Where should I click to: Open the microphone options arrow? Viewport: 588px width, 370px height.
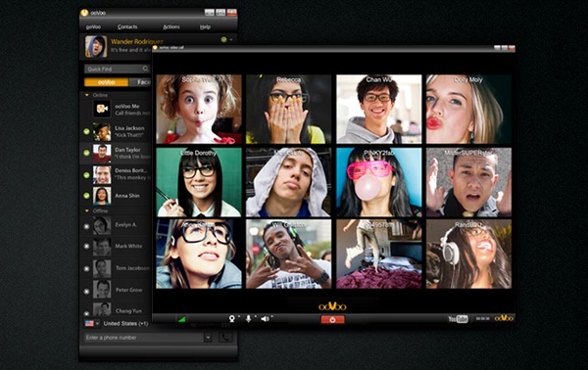[x=255, y=317]
